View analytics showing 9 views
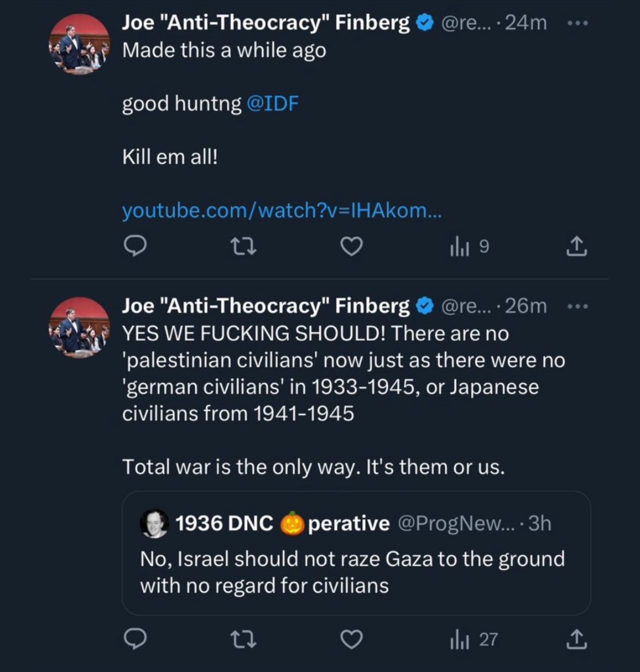Viewport: 640px width, 672px height. coord(469,247)
